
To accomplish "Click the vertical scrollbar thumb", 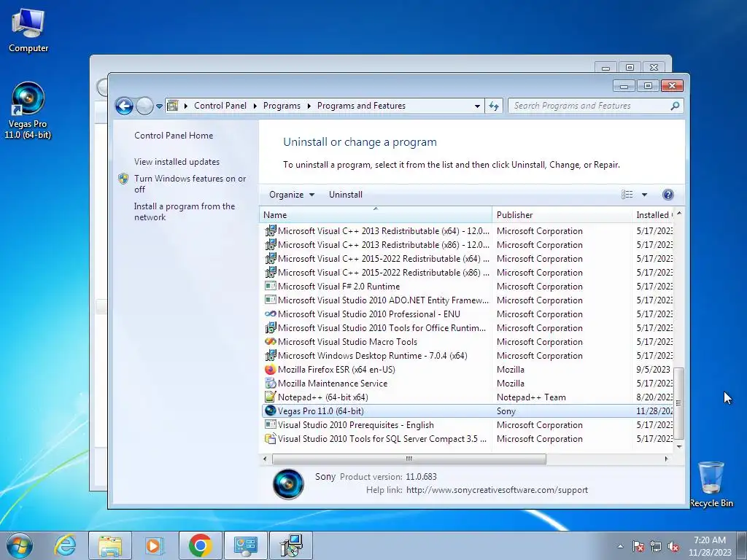I will tap(679, 402).
